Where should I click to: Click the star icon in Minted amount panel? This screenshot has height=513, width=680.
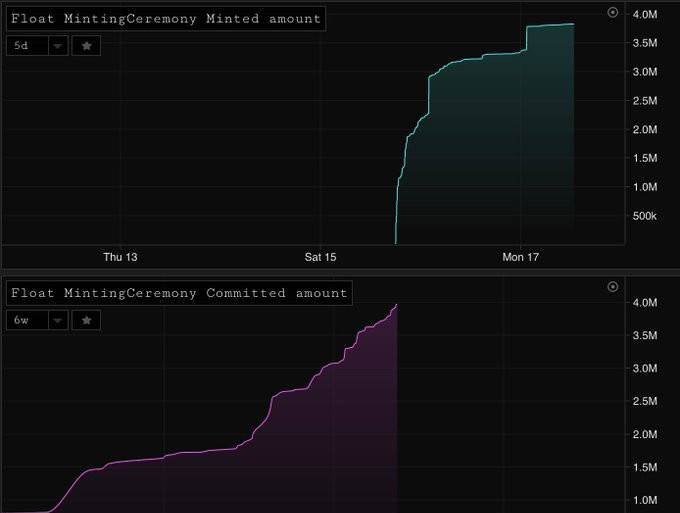(x=86, y=46)
